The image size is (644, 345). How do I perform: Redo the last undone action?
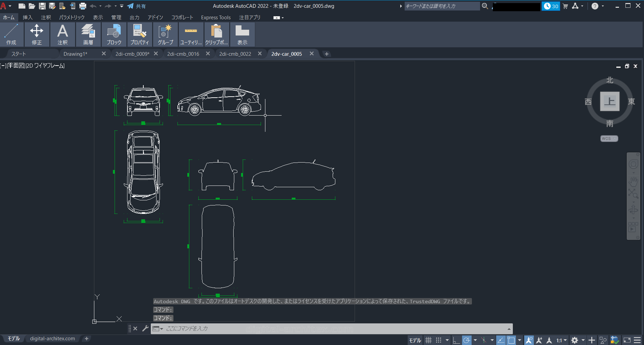coord(108,6)
